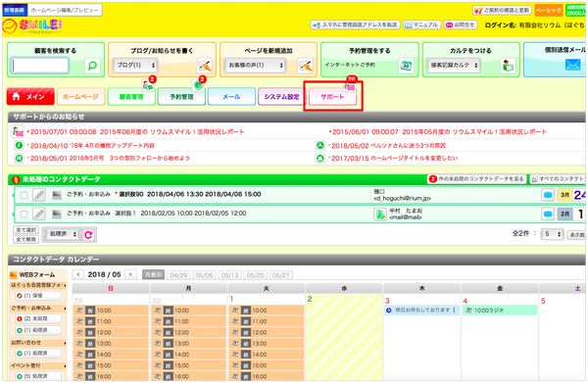Open the 予約管理 tab
Viewport: 588px width, 383px height.
[181, 97]
